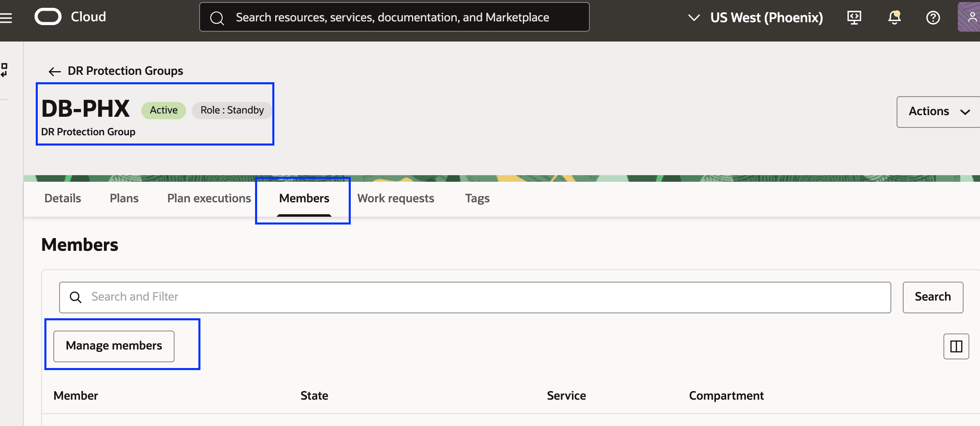The image size is (980, 426).
Task: Click the back arrow to DR Protection Groups
Action: pos(55,72)
